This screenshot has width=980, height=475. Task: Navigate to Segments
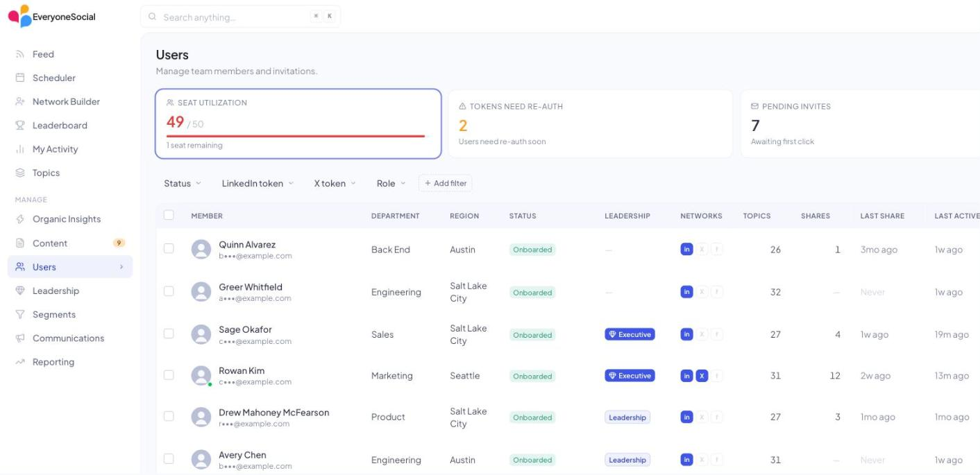coord(70,314)
